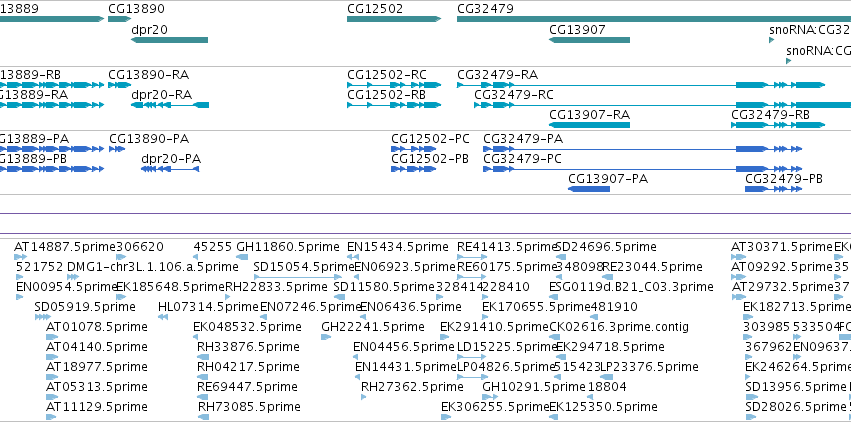This screenshot has height=422, width=851.
Task: Click the snoRNA:CG32 small arrow marker
Action: [x=771, y=40]
